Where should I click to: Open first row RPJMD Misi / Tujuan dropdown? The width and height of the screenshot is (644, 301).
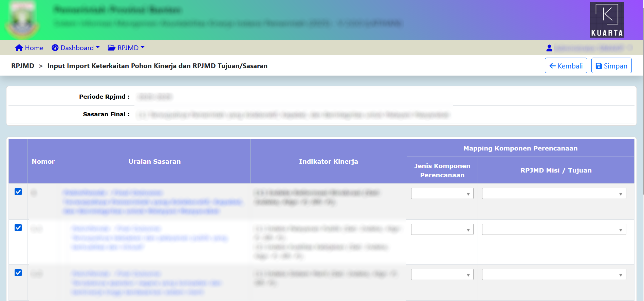[554, 194]
